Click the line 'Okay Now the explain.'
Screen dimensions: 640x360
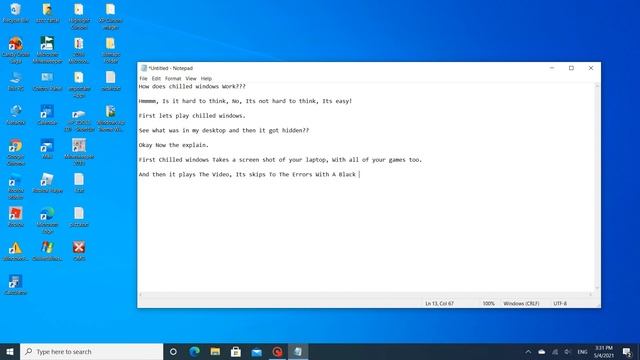click(x=173, y=145)
